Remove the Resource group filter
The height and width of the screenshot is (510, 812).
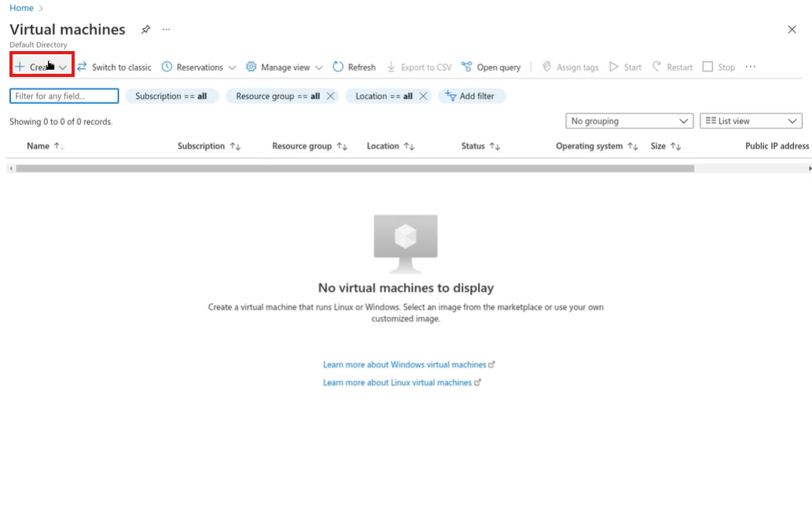(x=330, y=96)
